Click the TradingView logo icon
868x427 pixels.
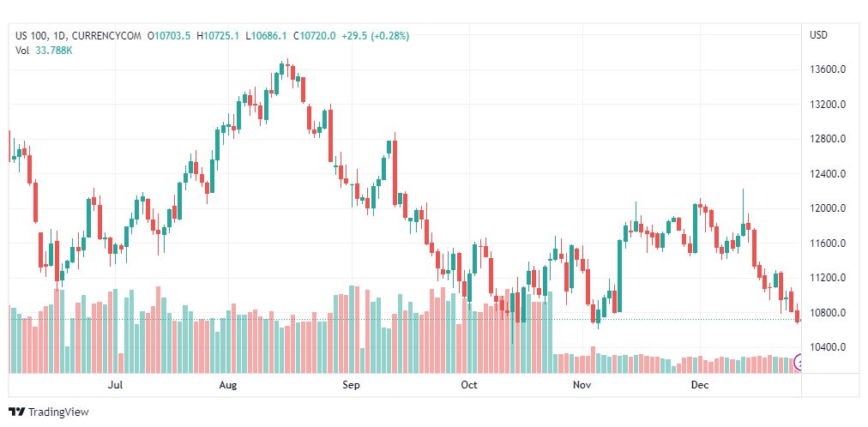[x=16, y=412]
